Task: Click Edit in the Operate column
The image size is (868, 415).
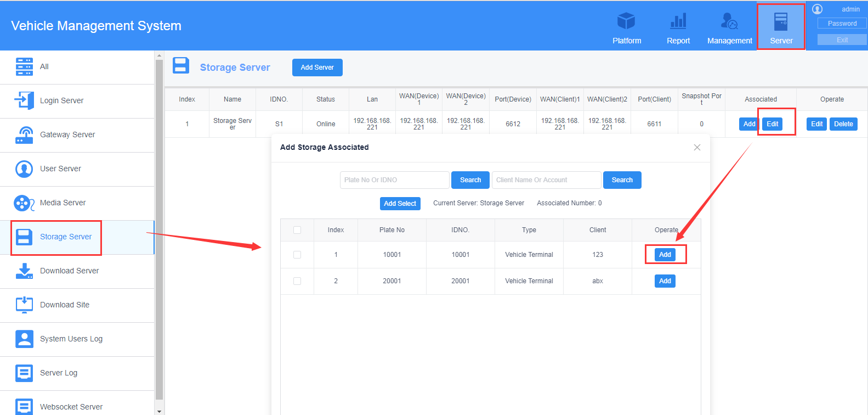Action: pyautogui.click(x=817, y=124)
